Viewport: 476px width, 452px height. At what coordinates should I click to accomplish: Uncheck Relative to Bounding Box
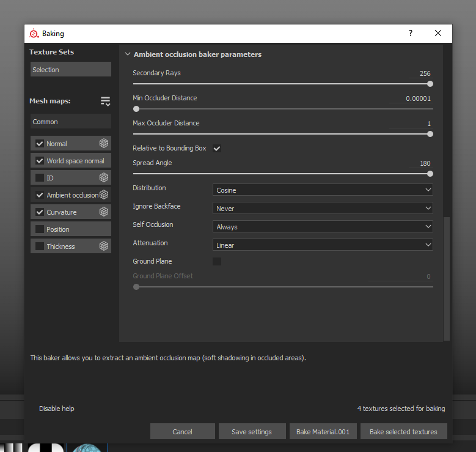click(217, 149)
